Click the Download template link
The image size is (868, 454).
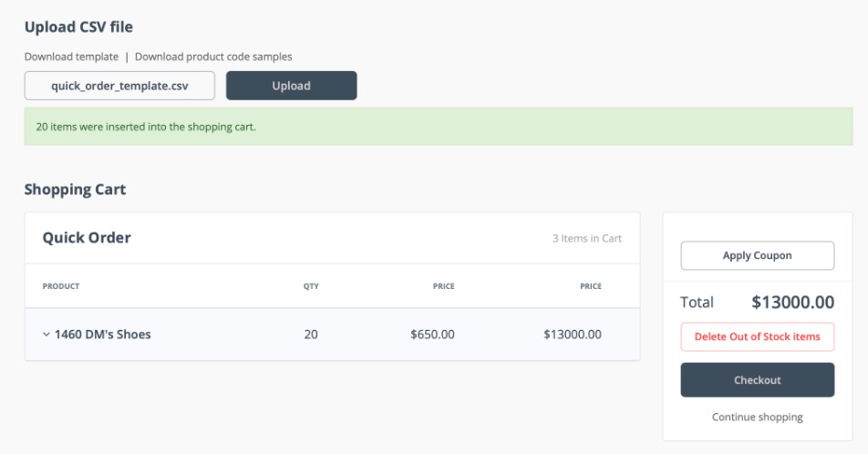pyautogui.click(x=71, y=57)
